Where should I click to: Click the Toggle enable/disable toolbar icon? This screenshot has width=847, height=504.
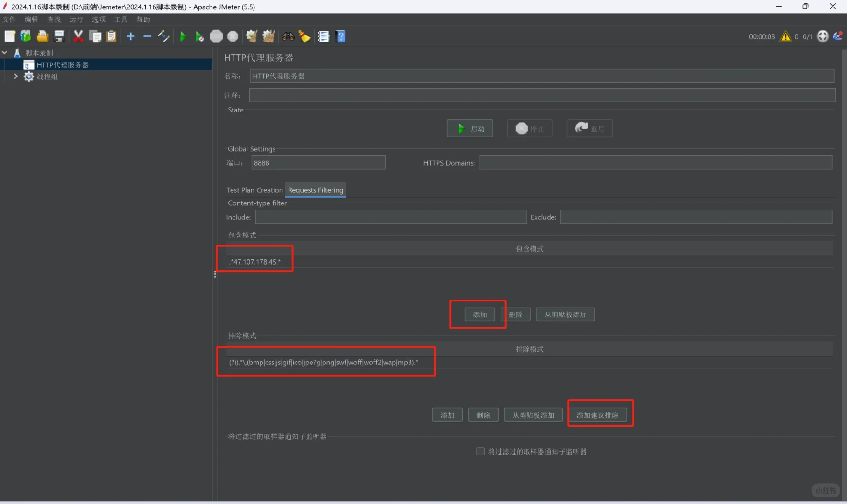tap(163, 36)
